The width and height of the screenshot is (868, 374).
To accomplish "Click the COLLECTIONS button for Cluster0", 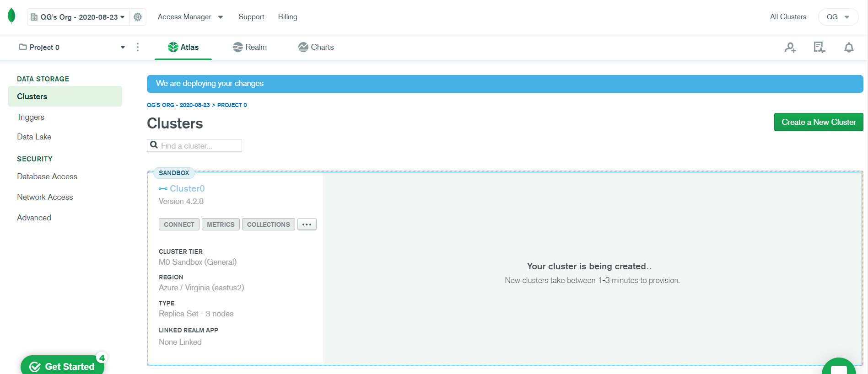I will point(269,224).
